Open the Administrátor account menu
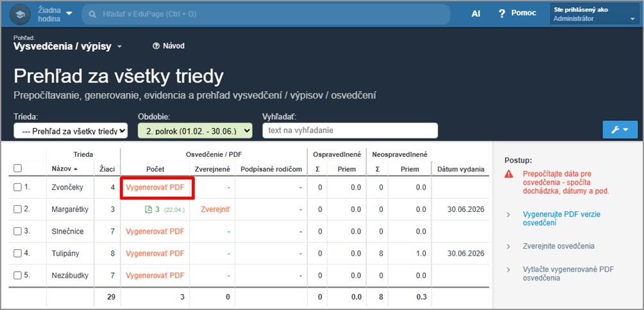644x310 pixels. tap(593, 14)
